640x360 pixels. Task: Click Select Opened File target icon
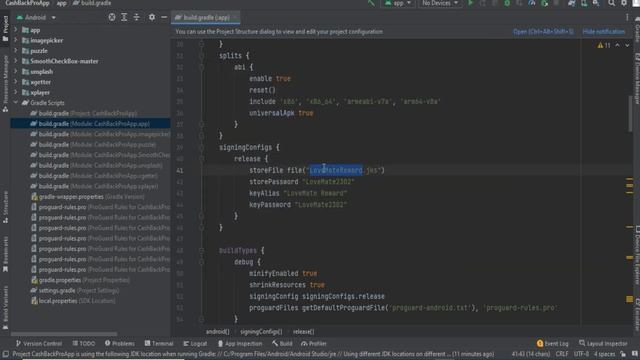coord(112,17)
